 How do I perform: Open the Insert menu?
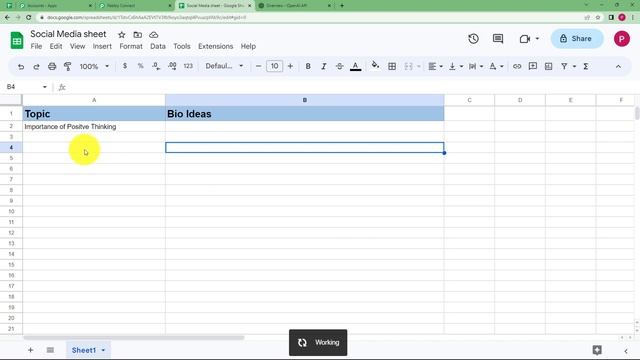click(102, 47)
